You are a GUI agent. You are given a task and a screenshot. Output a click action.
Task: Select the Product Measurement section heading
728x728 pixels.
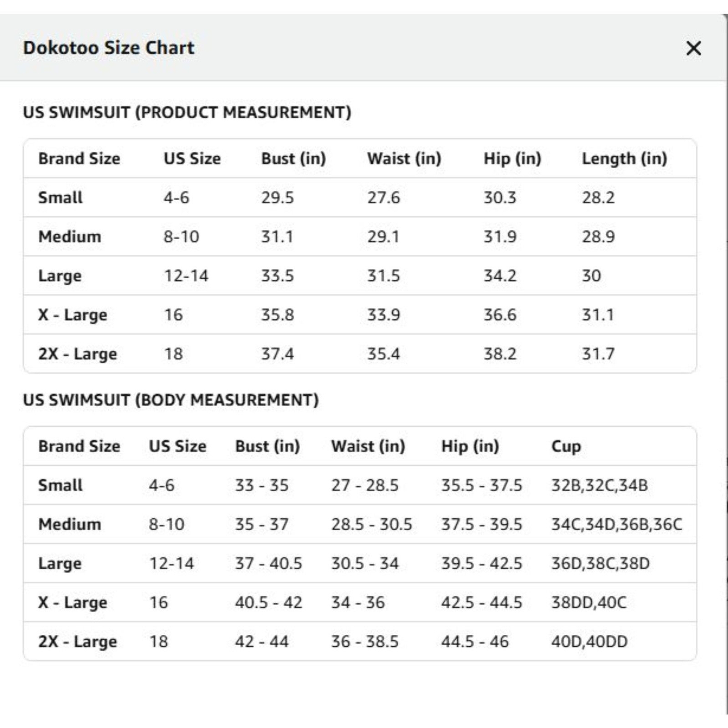(x=187, y=112)
